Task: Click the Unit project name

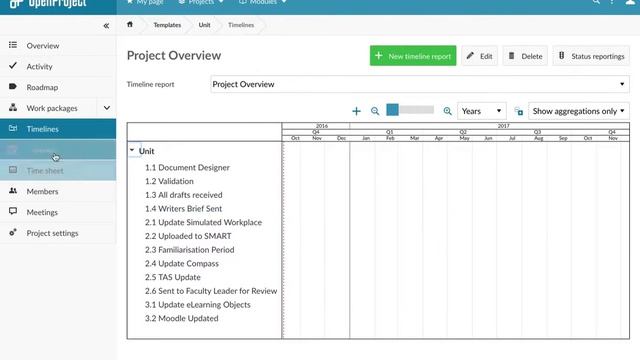Action: [x=147, y=151]
